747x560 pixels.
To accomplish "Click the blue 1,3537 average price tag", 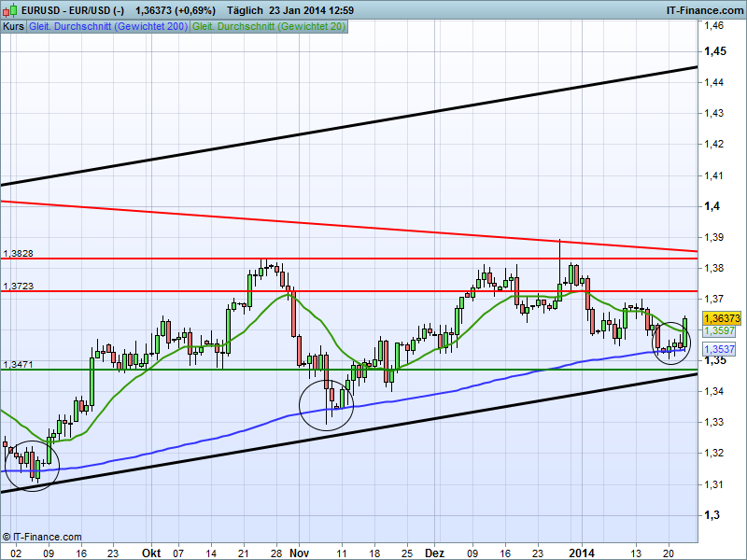I will pos(718,349).
